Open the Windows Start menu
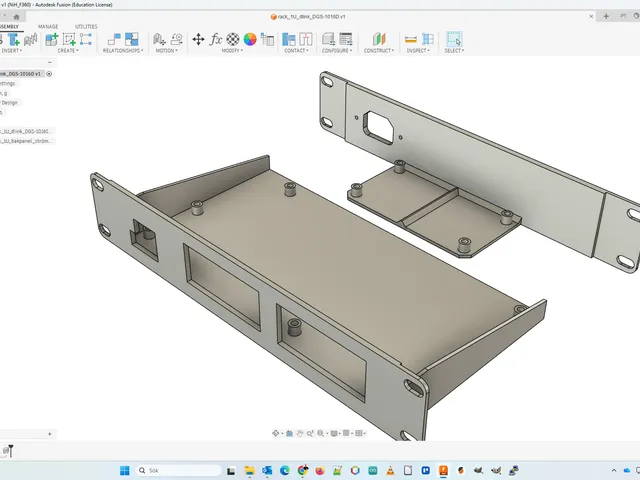640x480 pixels. [x=124, y=471]
